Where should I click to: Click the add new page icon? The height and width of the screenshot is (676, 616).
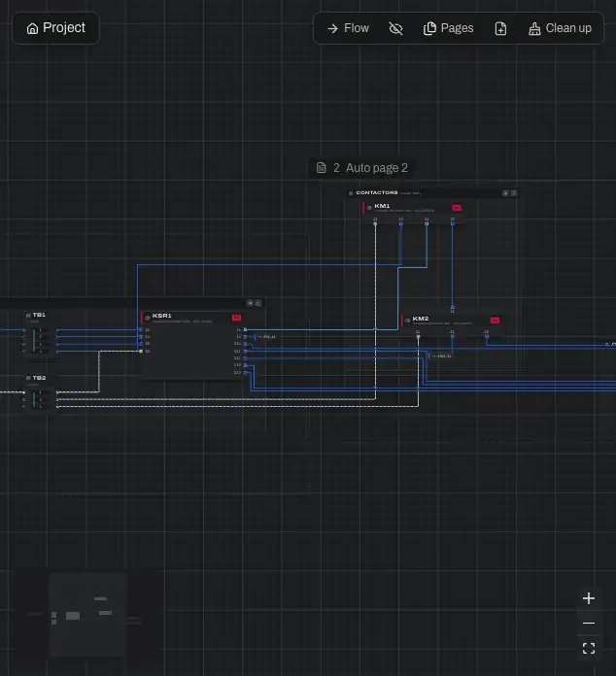[x=500, y=28]
